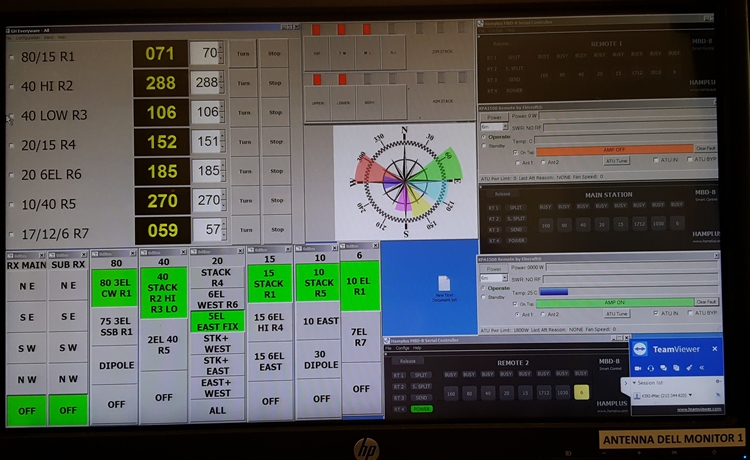The height and width of the screenshot is (460, 750).
Task: Open File menu in REMOTE 2 controller window
Action: tap(389, 348)
